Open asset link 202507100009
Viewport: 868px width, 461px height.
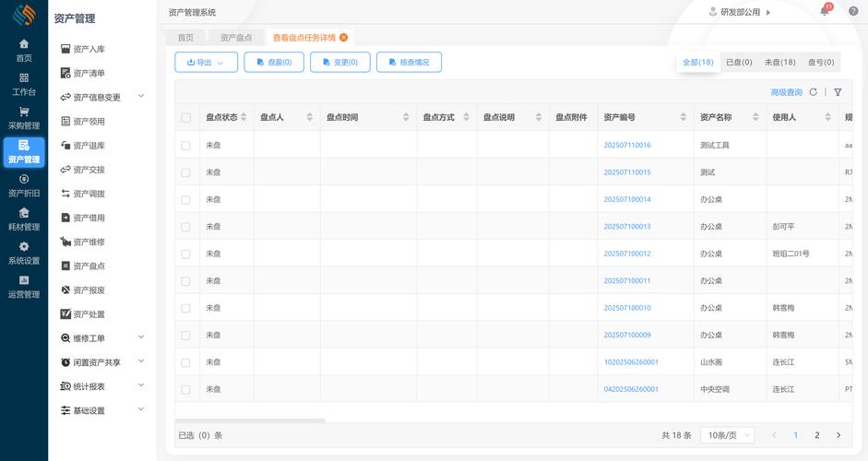click(627, 335)
